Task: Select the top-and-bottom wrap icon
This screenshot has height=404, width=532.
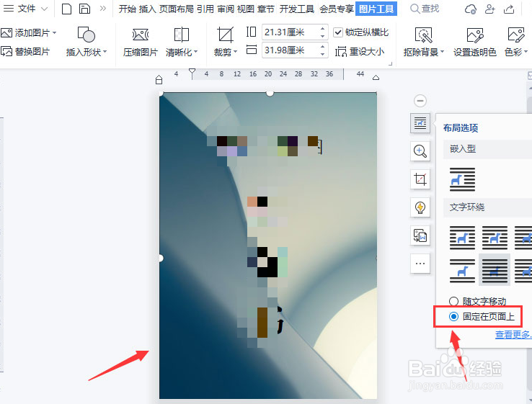Action: coord(463,271)
